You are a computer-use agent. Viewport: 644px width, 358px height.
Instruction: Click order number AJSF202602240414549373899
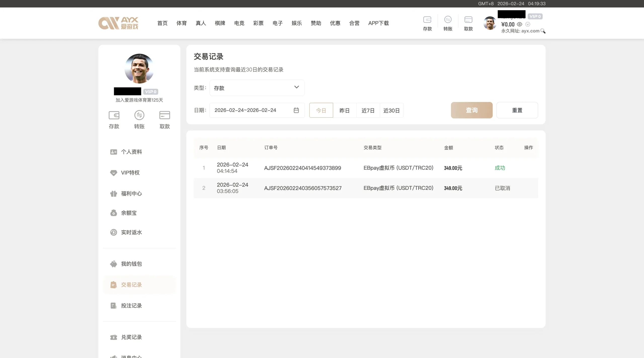tap(302, 168)
